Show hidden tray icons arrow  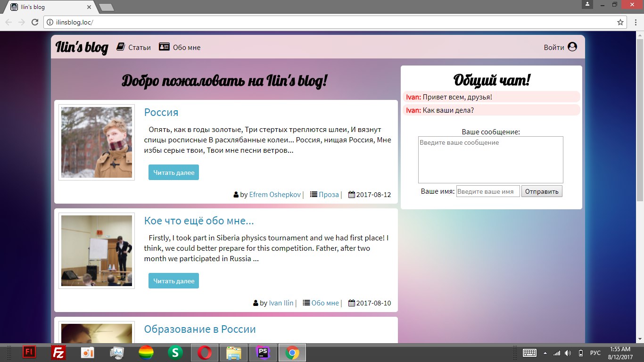[545, 353]
